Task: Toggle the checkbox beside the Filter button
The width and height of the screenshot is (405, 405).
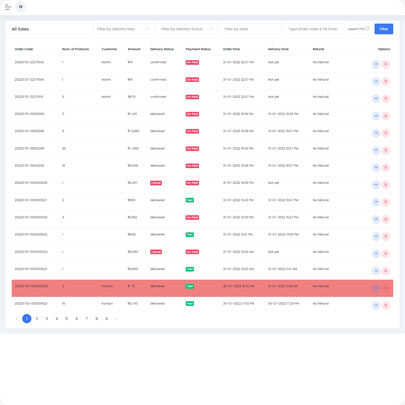Action: click(x=367, y=29)
